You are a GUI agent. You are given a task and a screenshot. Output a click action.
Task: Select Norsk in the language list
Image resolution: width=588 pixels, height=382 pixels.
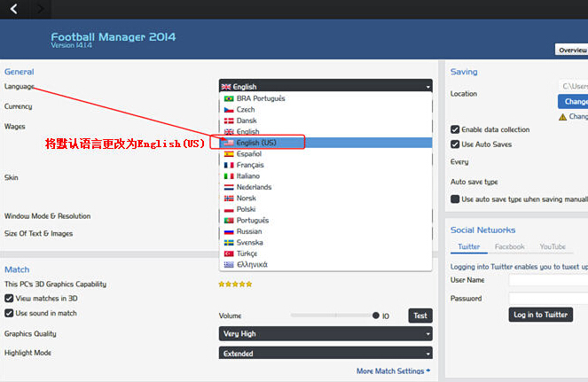click(x=325, y=199)
